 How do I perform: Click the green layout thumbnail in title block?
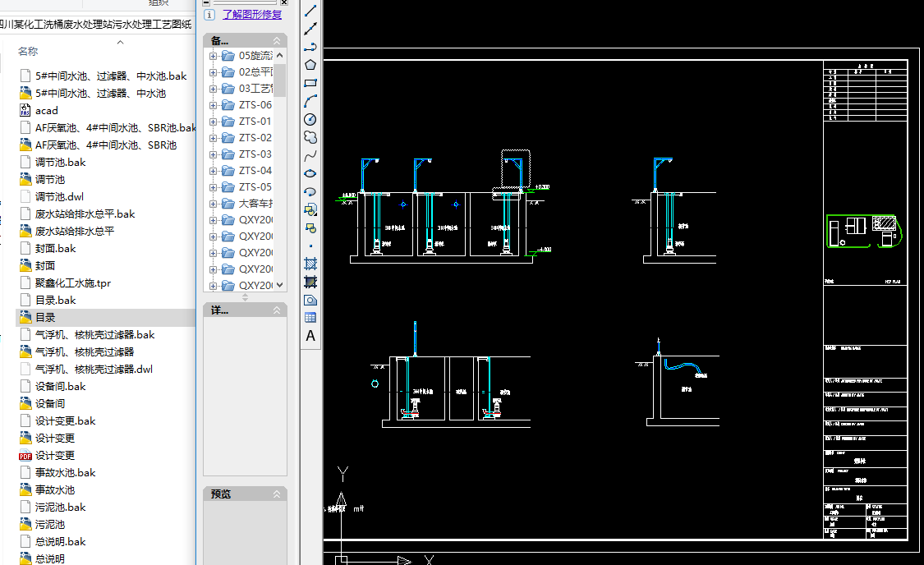pos(864,231)
